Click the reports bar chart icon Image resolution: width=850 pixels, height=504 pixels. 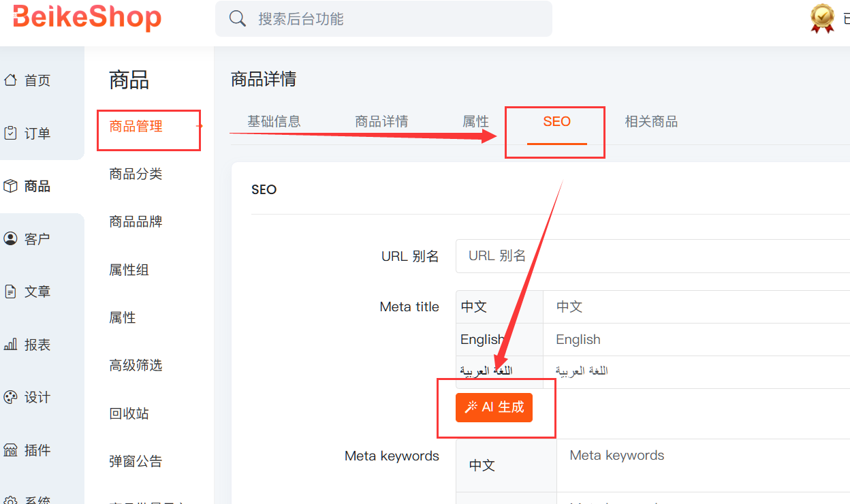[x=10, y=345]
